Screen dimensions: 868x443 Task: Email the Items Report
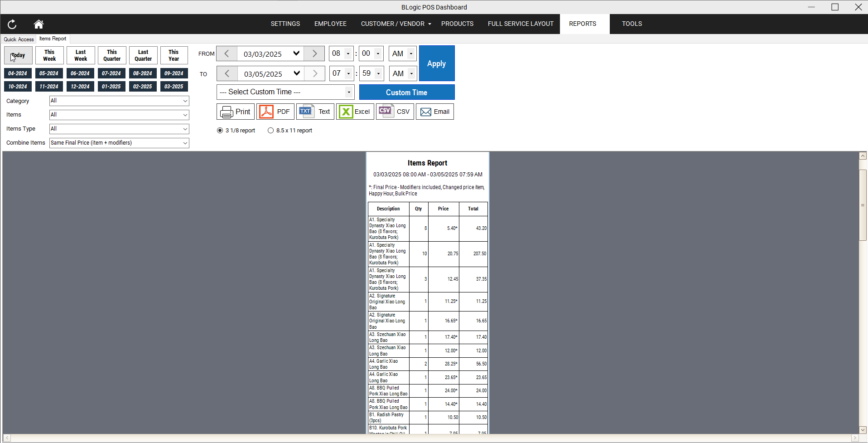[x=434, y=112]
